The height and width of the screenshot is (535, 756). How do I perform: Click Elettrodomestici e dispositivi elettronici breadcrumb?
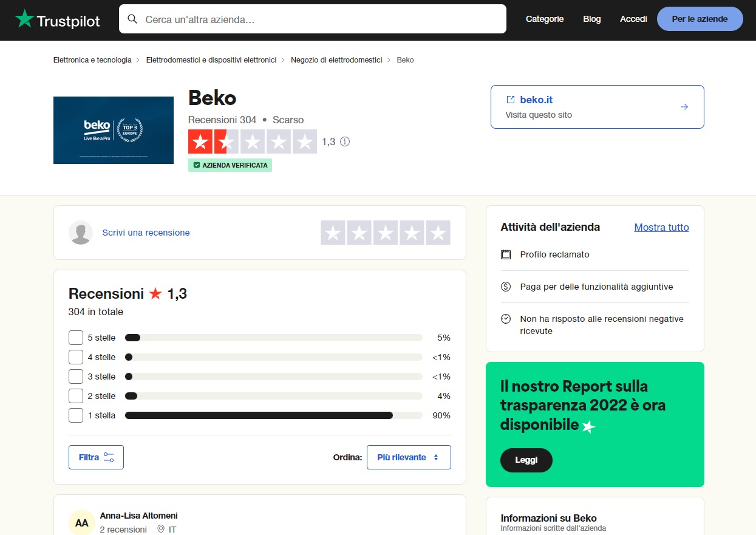point(211,60)
